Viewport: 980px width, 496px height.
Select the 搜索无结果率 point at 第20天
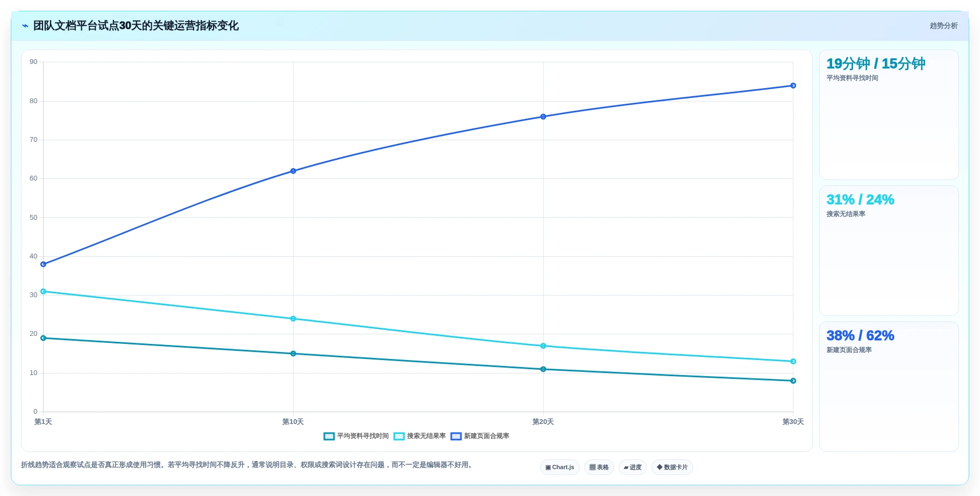pyautogui.click(x=543, y=346)
